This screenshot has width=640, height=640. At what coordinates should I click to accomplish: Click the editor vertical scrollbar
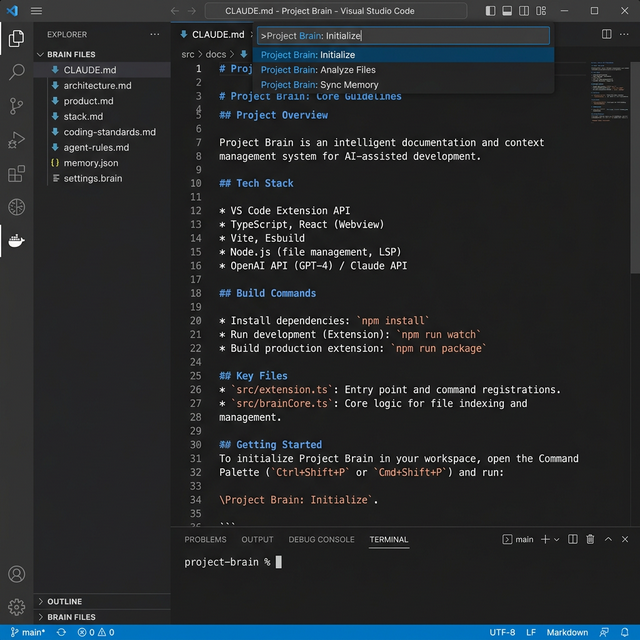[x=635, y=167]
